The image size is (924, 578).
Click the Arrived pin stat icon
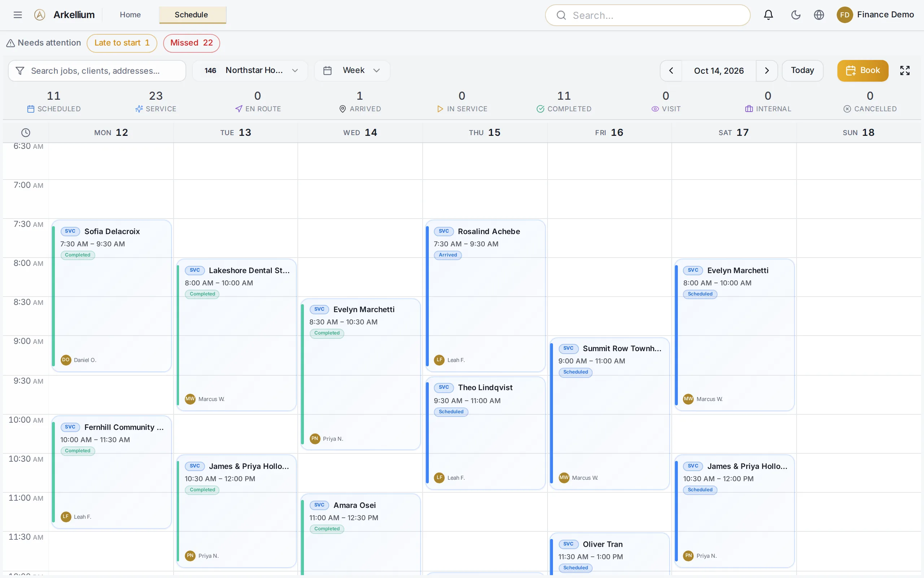[343, 109]
